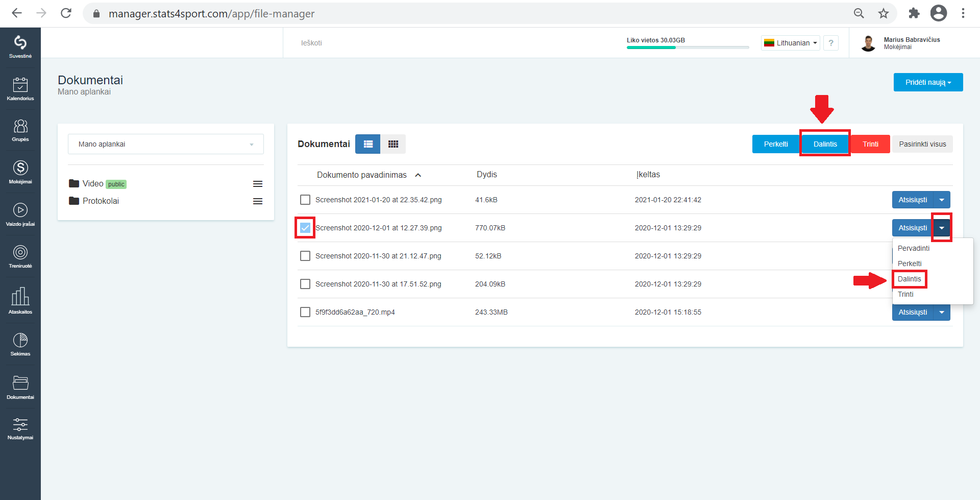Check Screenshot 2021-01-20 at 22.35.42.png checkbox

pos(305,200)
